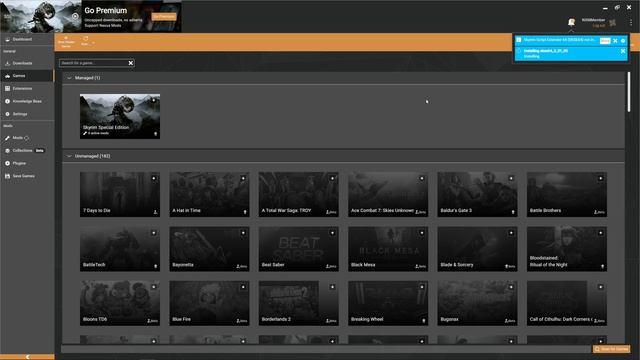Click download icon on Blade & Sorcery tile
Image resolution: width=640 pixels, height=360 pixels.
coord(510,266)
